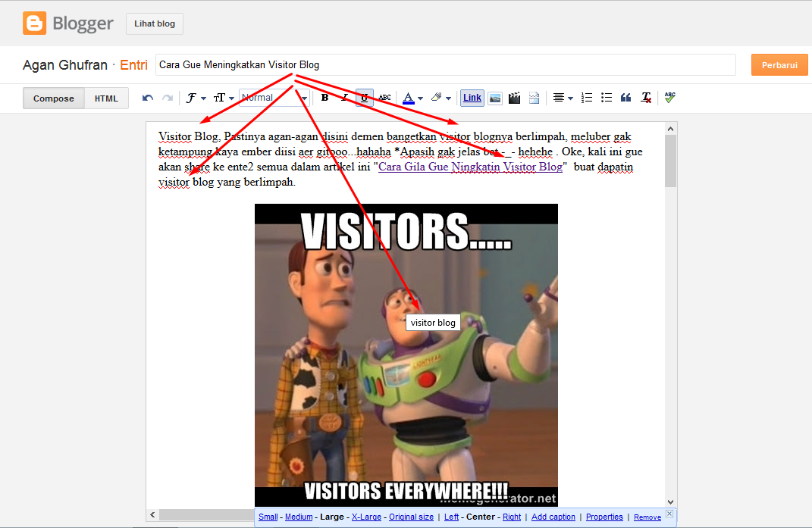This screenshot has width=812, height=528.
Task: Click Remove to delete the image
Action: (647, 517)
